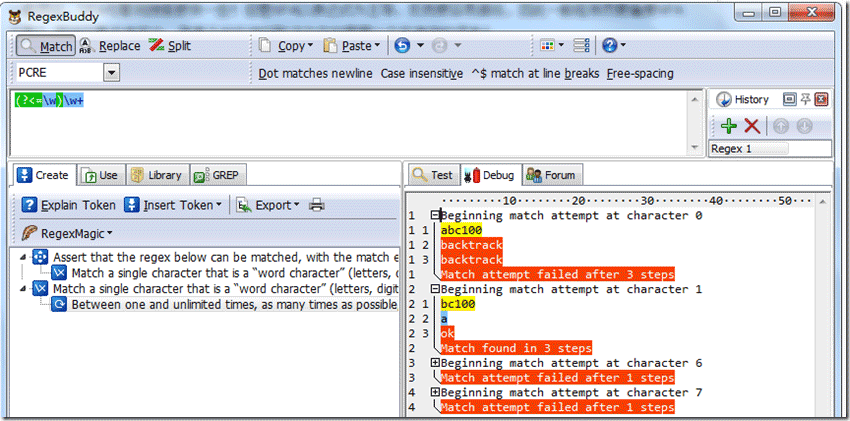Click the Match mode button
The image size is (850, 421).
[x=46, y=46]
